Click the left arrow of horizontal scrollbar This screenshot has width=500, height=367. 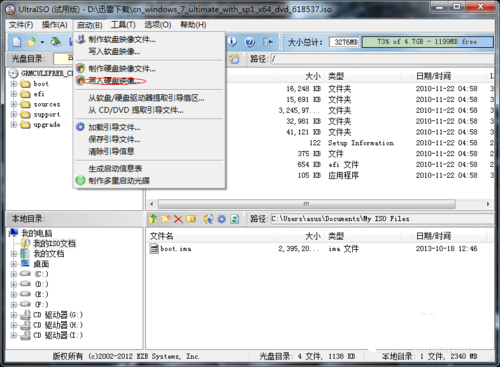click(152, 204)
